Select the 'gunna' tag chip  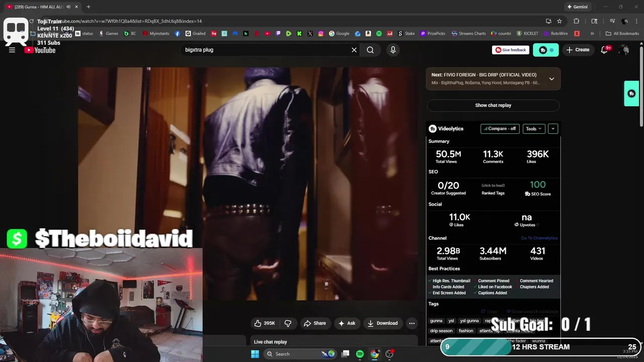pos(436,321)
